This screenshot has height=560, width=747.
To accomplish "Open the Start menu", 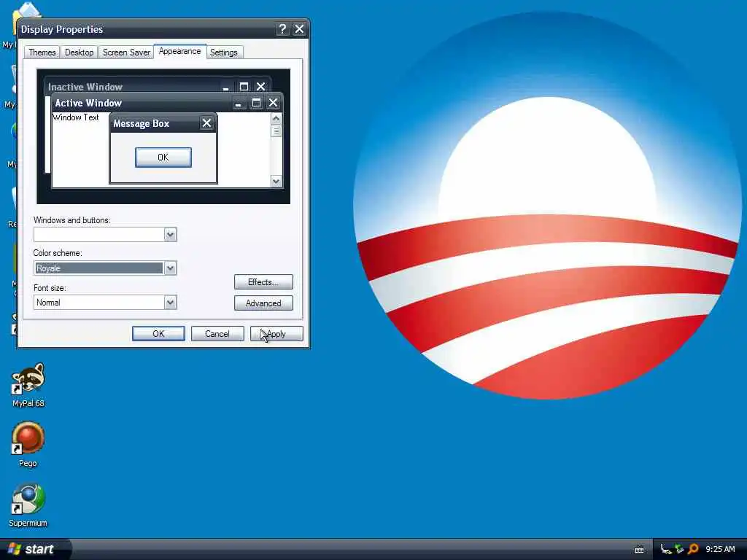I will click(36, 549).
